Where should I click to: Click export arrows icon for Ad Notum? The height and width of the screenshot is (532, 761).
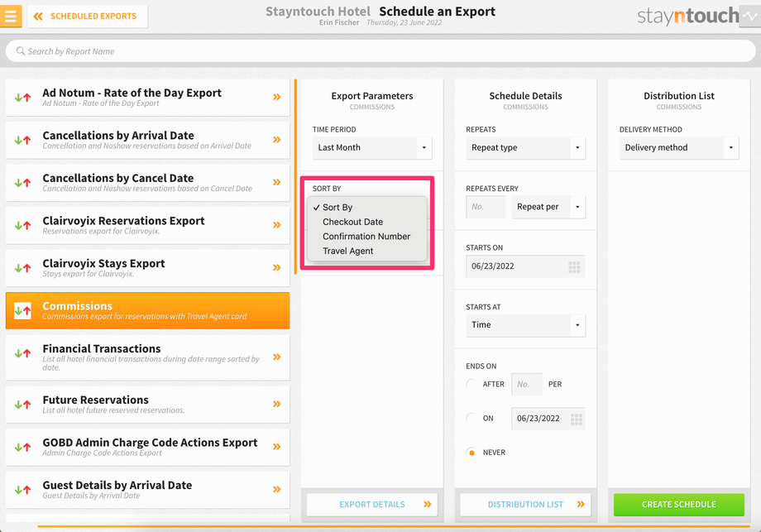coord(22,98)
